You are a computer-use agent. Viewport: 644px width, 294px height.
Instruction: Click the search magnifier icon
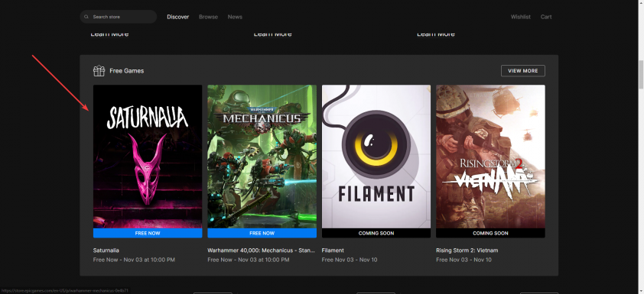(x=86, y=17)
